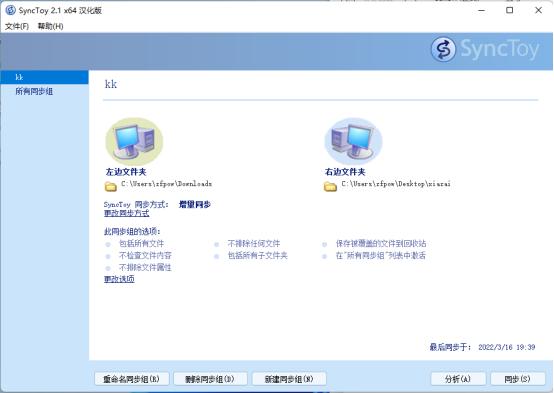
Task: Click the last sync time 2022/3/16 19:39
Action: 507,347
